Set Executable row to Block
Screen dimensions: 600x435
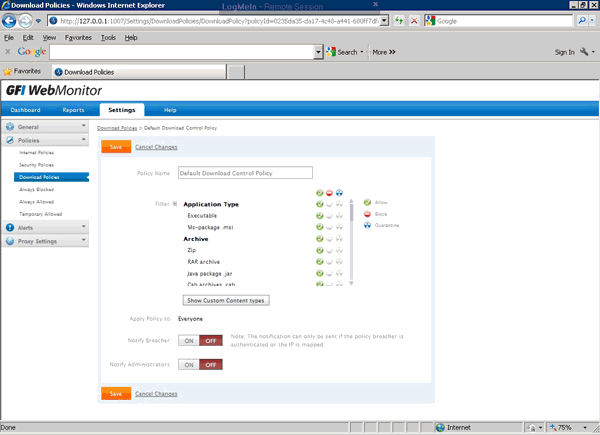tap(329, 216)
